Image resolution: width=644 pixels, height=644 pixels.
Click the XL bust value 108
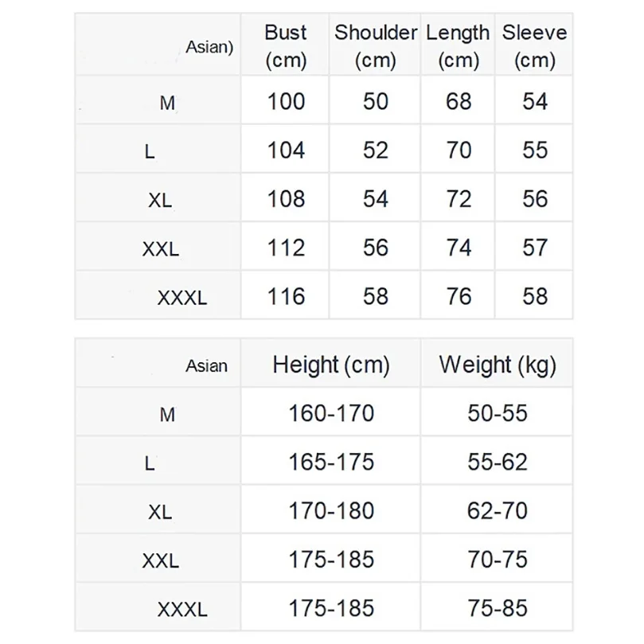point(286,199)
